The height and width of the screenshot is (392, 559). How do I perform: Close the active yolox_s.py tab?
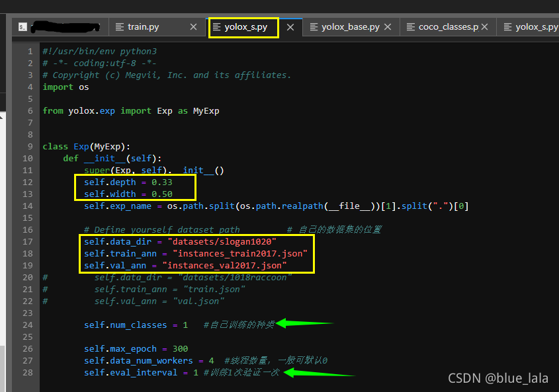pyautogui.click(x=290, y=27)
